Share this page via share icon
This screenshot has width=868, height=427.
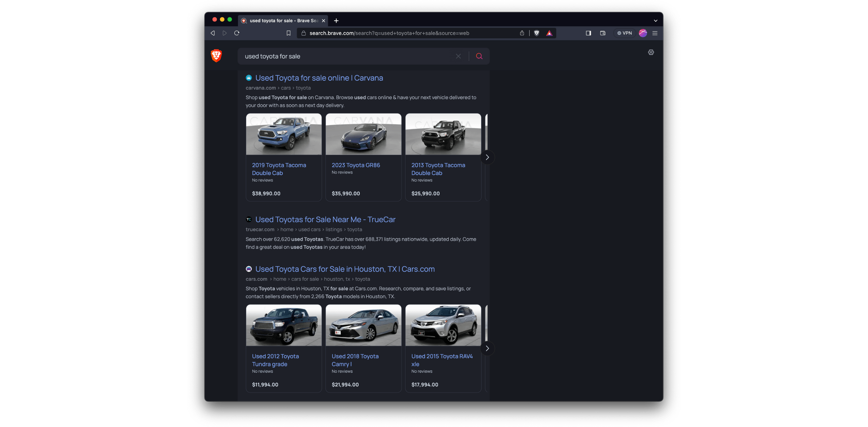522,33
